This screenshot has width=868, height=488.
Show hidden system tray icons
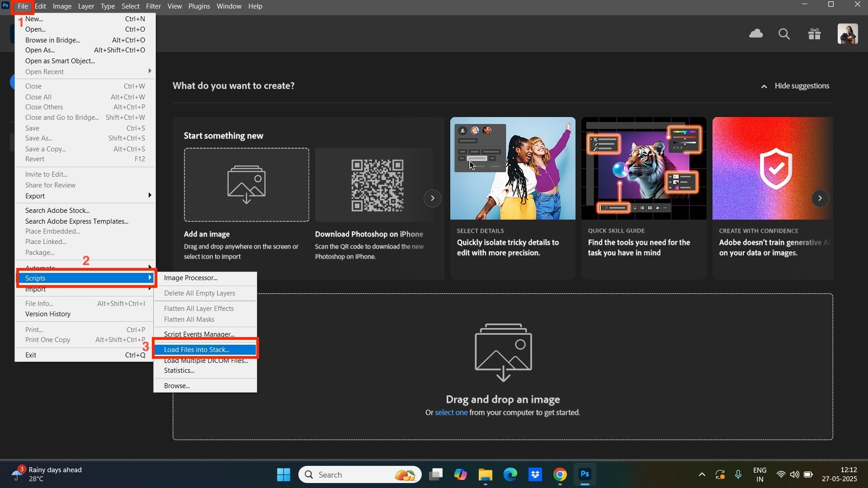702,475
